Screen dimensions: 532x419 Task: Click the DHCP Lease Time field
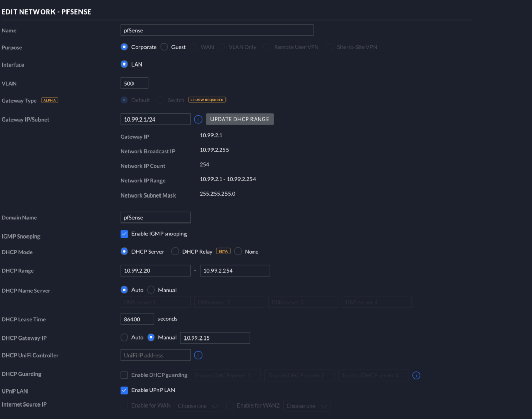click(x=137, y=319)
